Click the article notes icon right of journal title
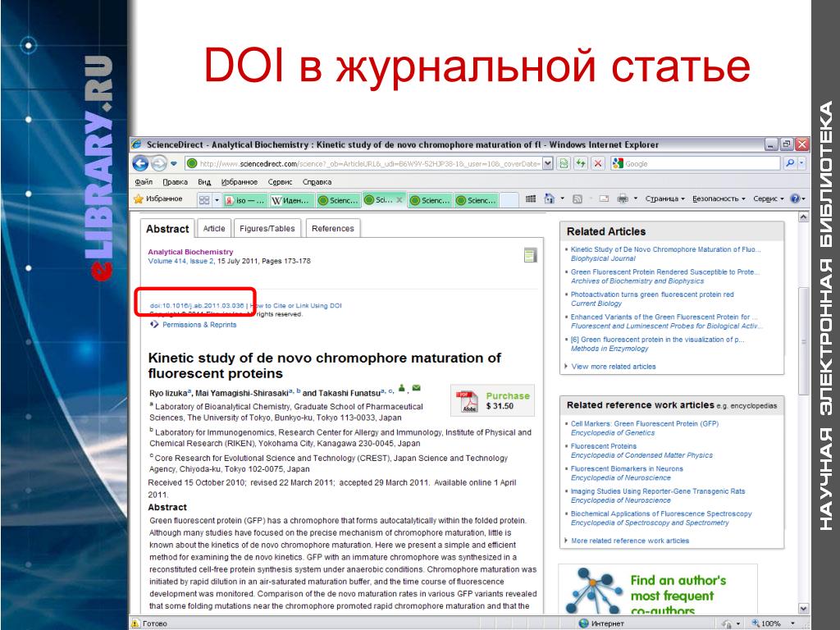840x630 pixels. [x=531, y=256]
